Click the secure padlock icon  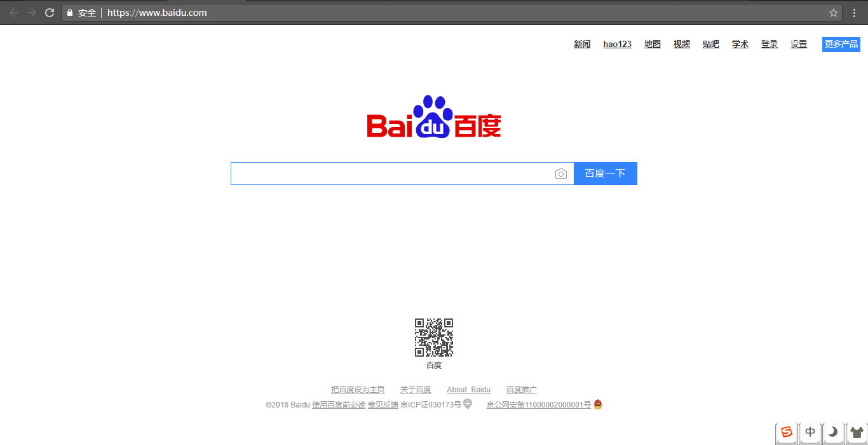tap(70, 13)
